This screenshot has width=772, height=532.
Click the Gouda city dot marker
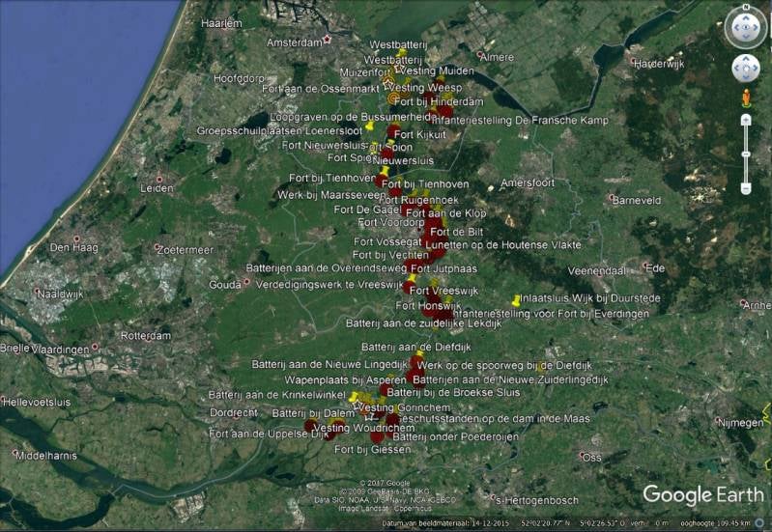pos(246,283)
